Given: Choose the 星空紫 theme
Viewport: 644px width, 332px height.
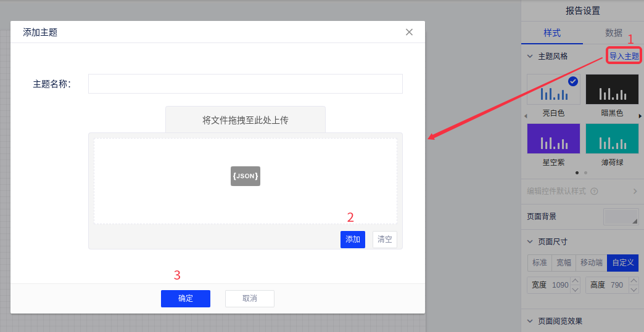Looking at the screenshot, I should tap(553, 139).
